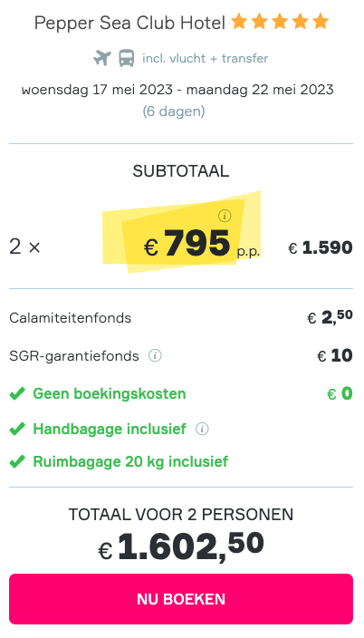Click the Pepper Sea Club Hotel title

(x=129, y=23)
